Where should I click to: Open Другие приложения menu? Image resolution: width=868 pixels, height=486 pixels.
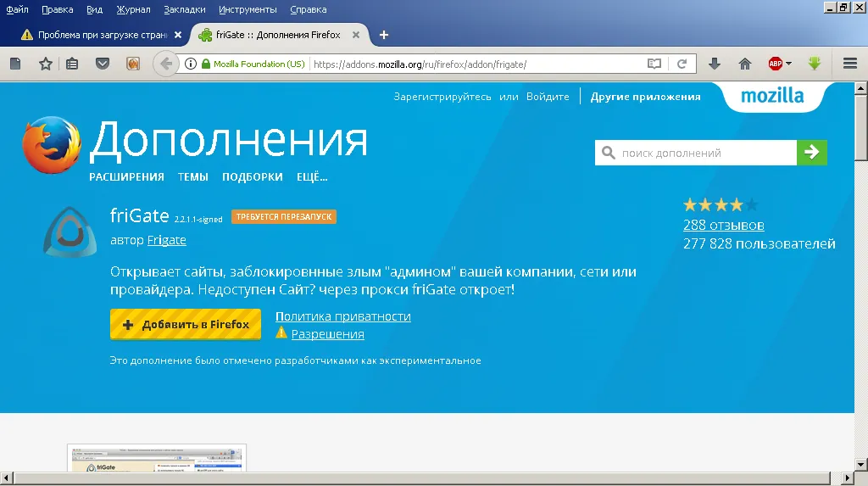point(645,97)
